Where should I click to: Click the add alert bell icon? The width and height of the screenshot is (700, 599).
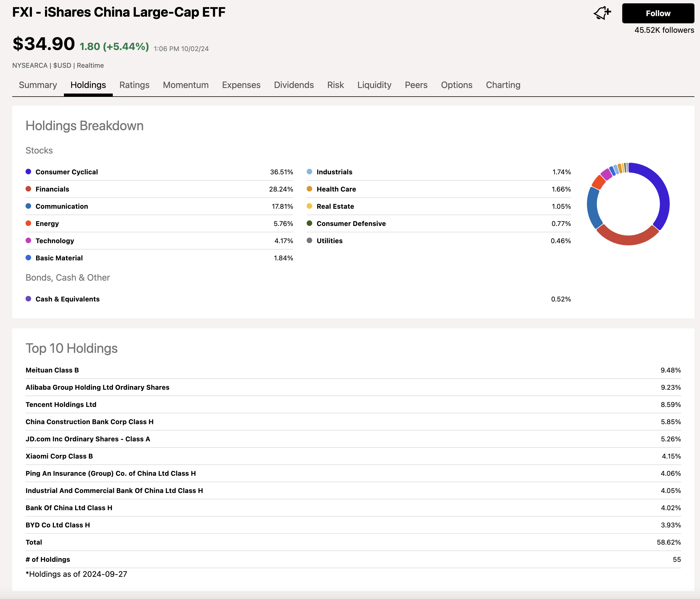pos(602,14)
